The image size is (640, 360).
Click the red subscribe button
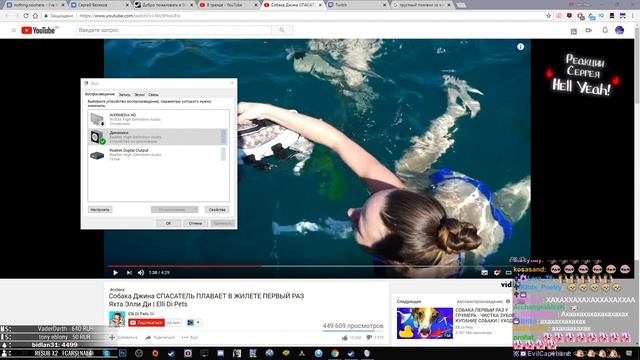tap(147, 322)
